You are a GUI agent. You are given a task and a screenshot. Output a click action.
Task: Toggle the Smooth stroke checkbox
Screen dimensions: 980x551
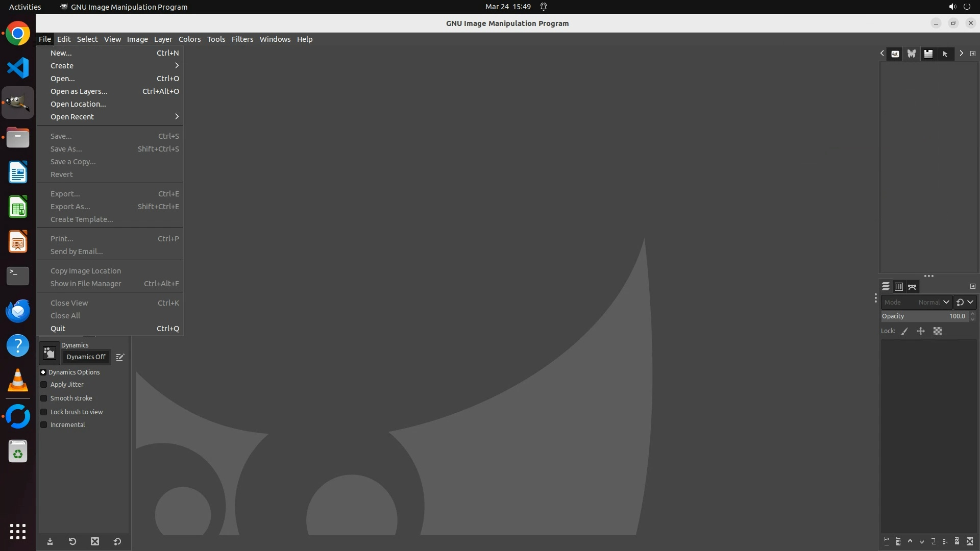click(x=44, y=398)
